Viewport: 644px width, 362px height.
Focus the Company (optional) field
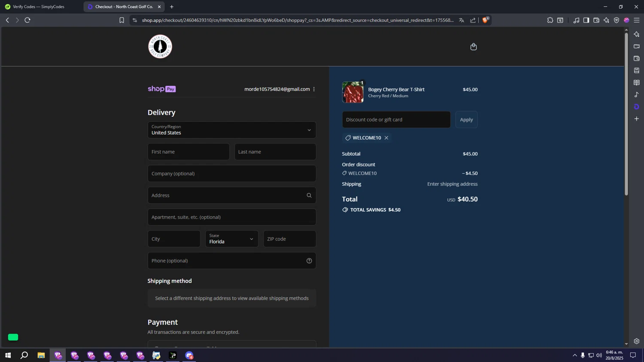click(232, 174)
